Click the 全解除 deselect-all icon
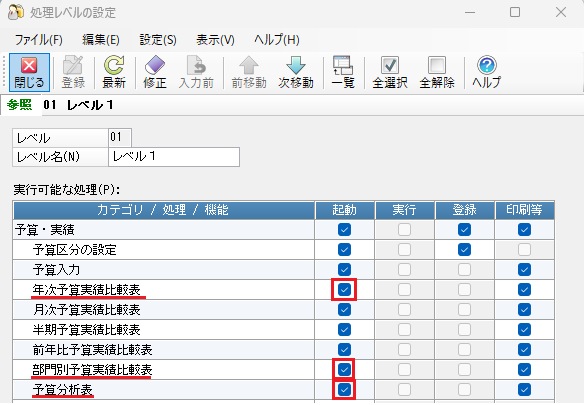The image size is (584, 405). (x=437, y=65)
